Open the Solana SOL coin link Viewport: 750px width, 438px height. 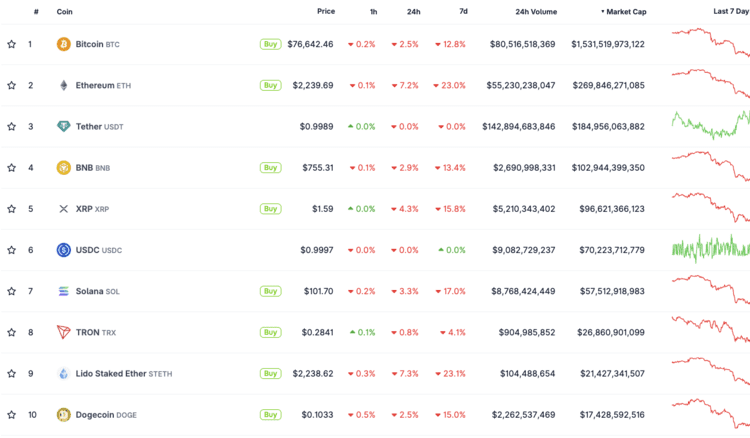click(97, 291)
